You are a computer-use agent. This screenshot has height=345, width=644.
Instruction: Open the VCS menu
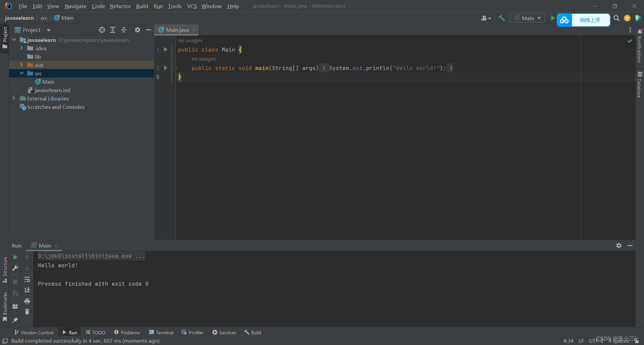tap(192, 6)
